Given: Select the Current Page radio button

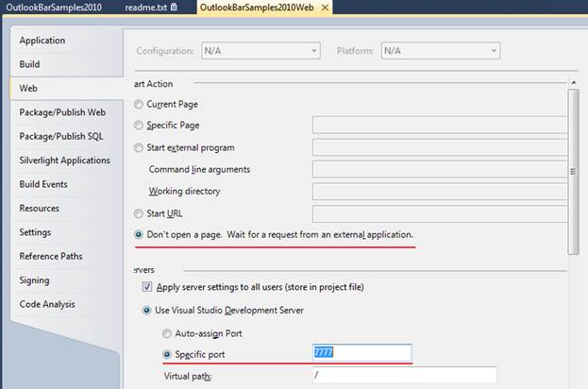Looking at the screenshot, I should tap(140, 104).
